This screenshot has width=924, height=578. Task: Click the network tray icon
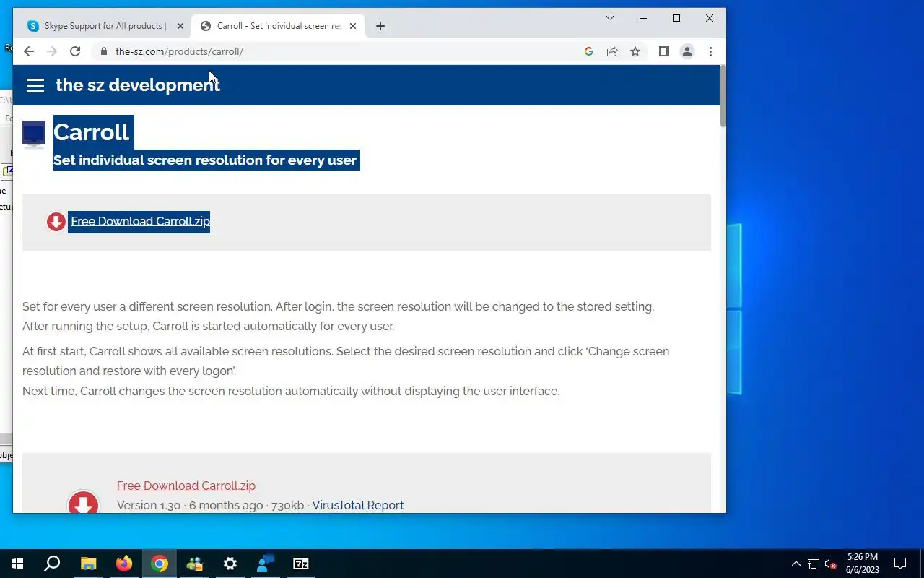[x=813, y=564]
